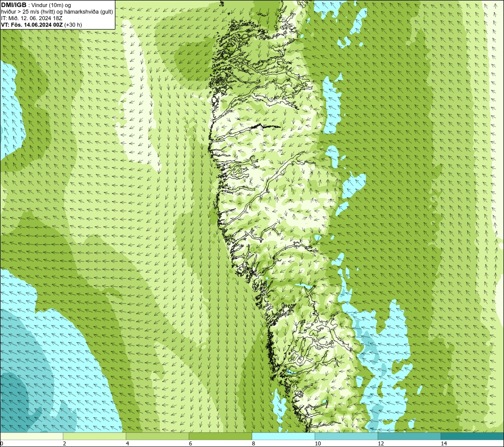
Task: Click the dark teal legend swatch above 14
Action: [x=473, y=436]
